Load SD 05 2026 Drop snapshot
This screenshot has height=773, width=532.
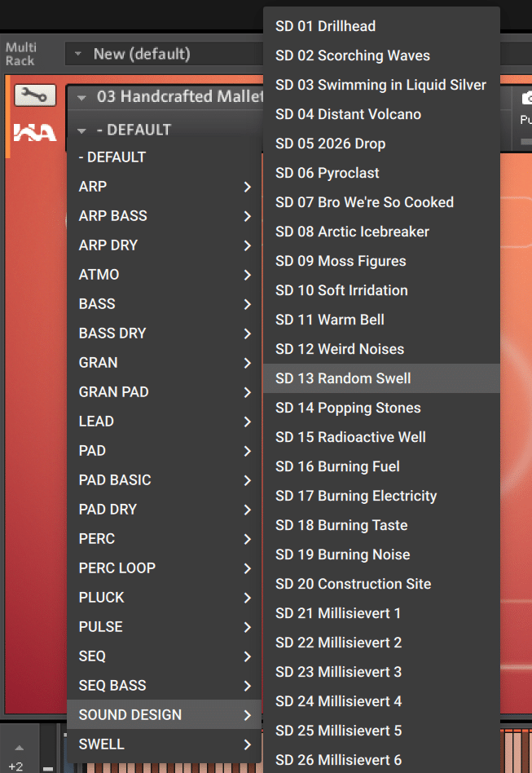[x=382, y=144]
